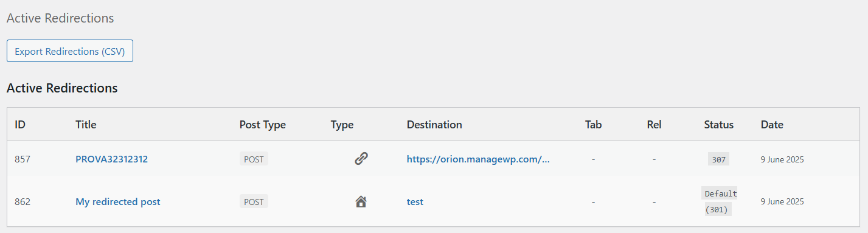Click the 307 status badge
This screenshot has height=233, width=868.
tap(719, 159)
